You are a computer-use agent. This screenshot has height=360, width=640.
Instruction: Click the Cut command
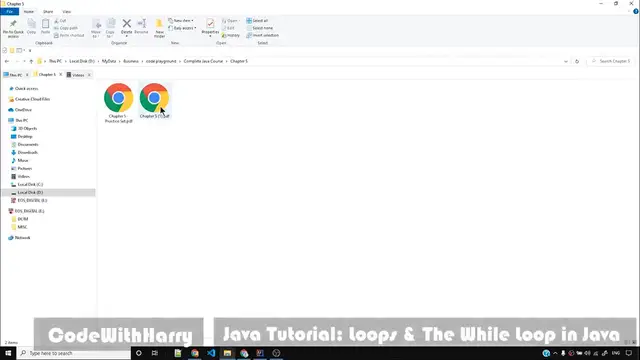[x=60, y=21]
